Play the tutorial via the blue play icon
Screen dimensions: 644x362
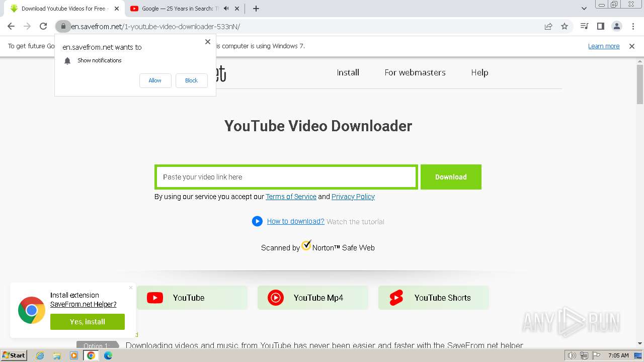[257, 221]
